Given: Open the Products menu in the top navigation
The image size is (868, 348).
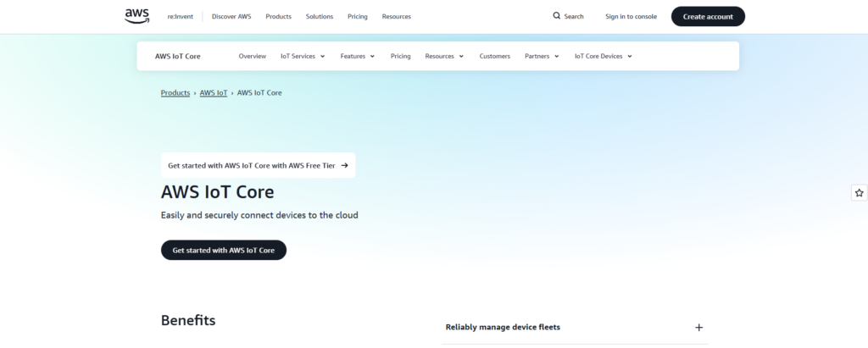Looking at the screenshot, I should pos(278,17).
